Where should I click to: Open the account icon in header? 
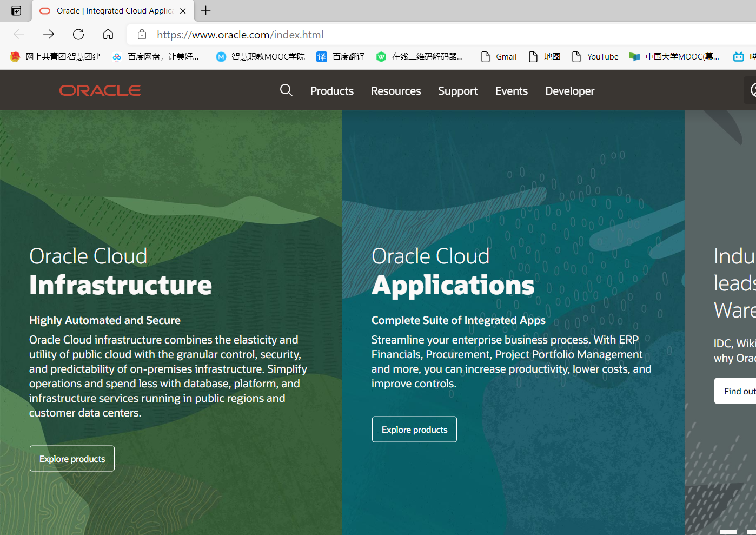(751, 90)
